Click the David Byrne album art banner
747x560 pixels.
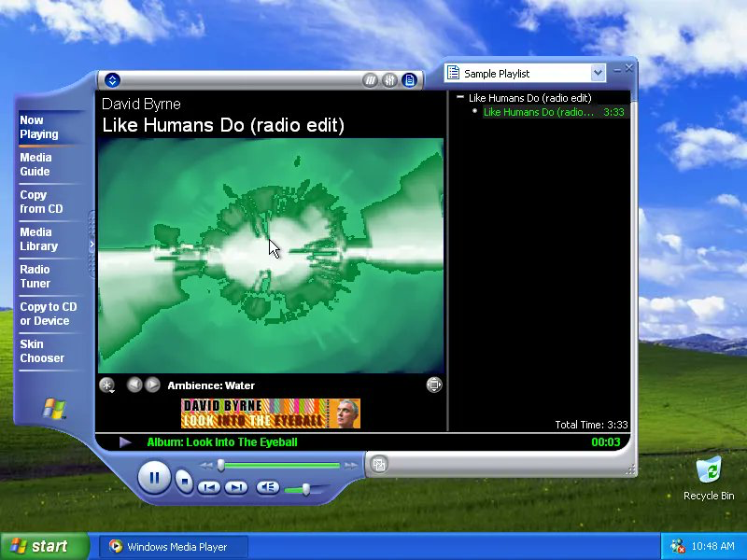[271, 413]
